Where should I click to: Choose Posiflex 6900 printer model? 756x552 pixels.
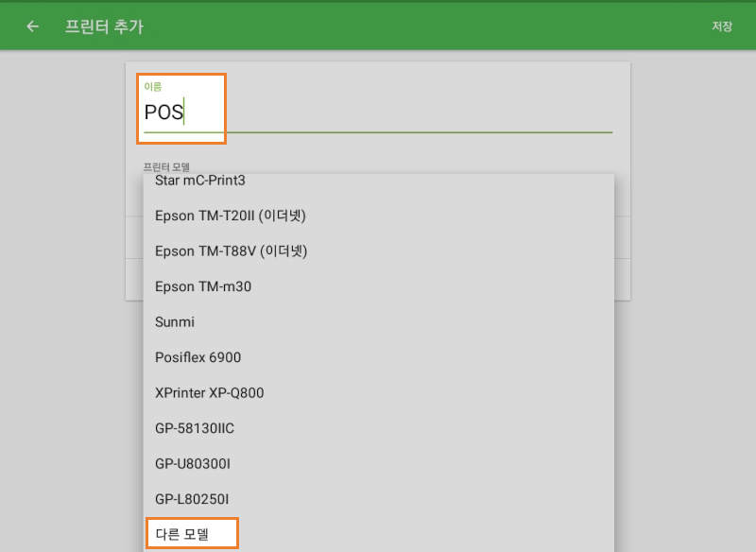coord(379,357)
